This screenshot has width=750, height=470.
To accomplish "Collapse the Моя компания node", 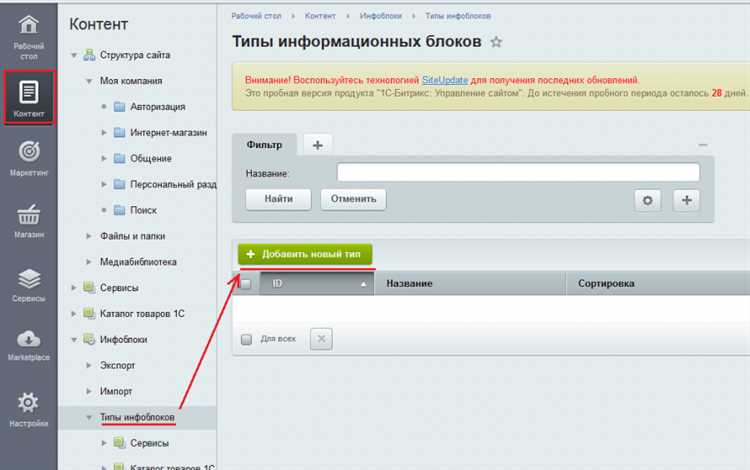I will click(x=89, y=81).
